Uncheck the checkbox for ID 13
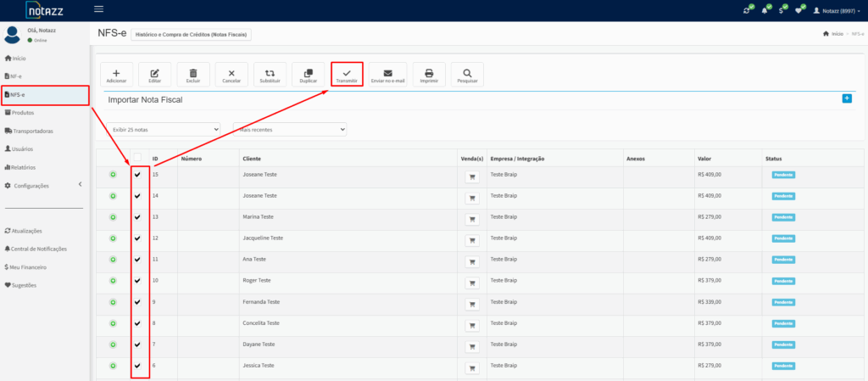Image resolution: width=868 pixels, height=381 pixels. click(137, 217)
